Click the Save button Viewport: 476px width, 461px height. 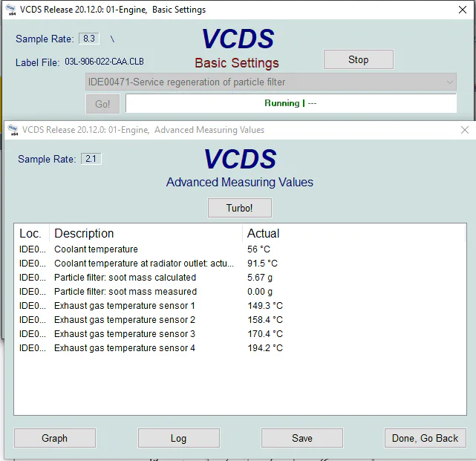(301, 438)
